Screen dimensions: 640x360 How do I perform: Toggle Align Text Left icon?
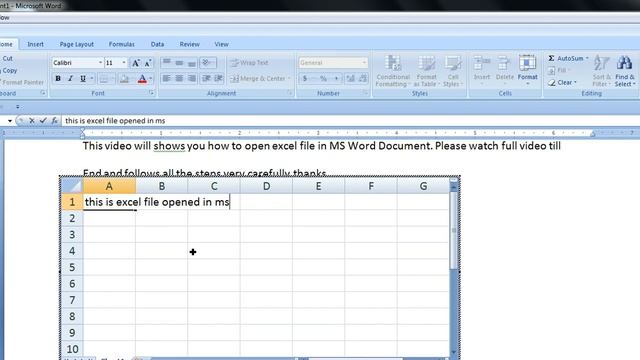pos(167,78)
